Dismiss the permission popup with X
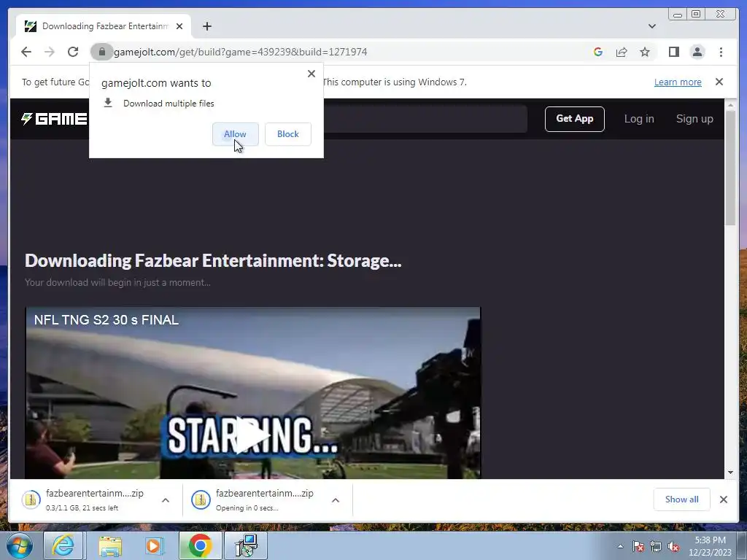The width and height of the screenshot is (747, 560). (x=311, y=74)
